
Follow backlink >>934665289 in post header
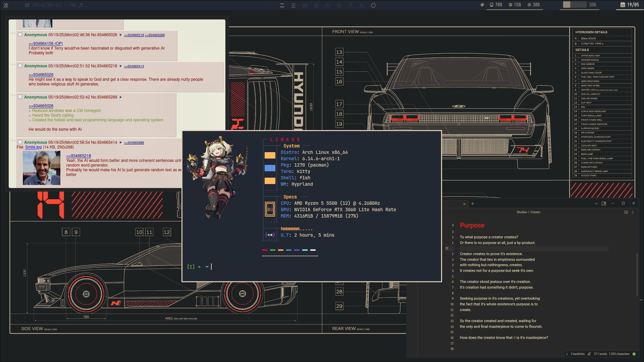click(155, 35)
